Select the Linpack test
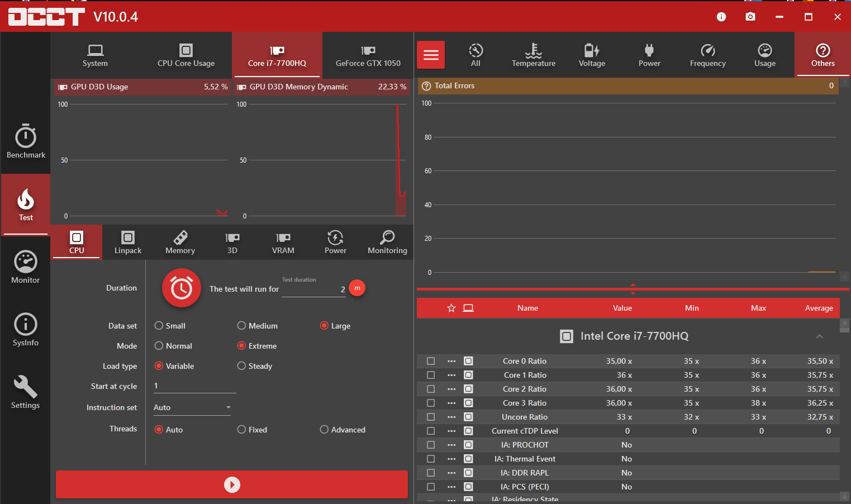The height and width of the screenshot is (504, 851). (128, 243)
